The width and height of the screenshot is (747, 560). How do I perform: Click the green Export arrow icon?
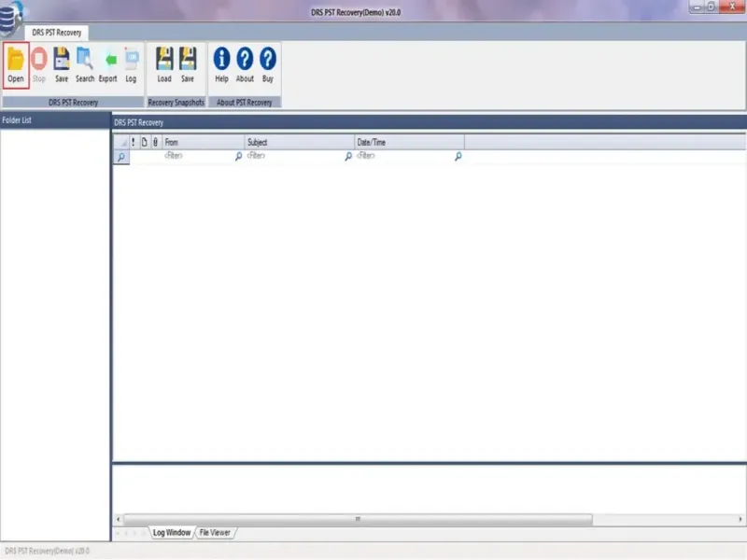coord(110,60)
